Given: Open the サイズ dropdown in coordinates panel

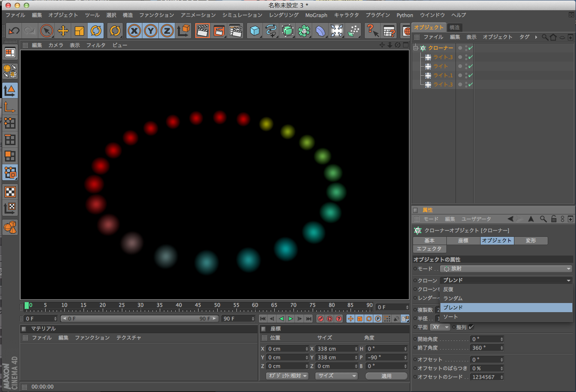Looking at the screenshot, I should click(336, 376).
